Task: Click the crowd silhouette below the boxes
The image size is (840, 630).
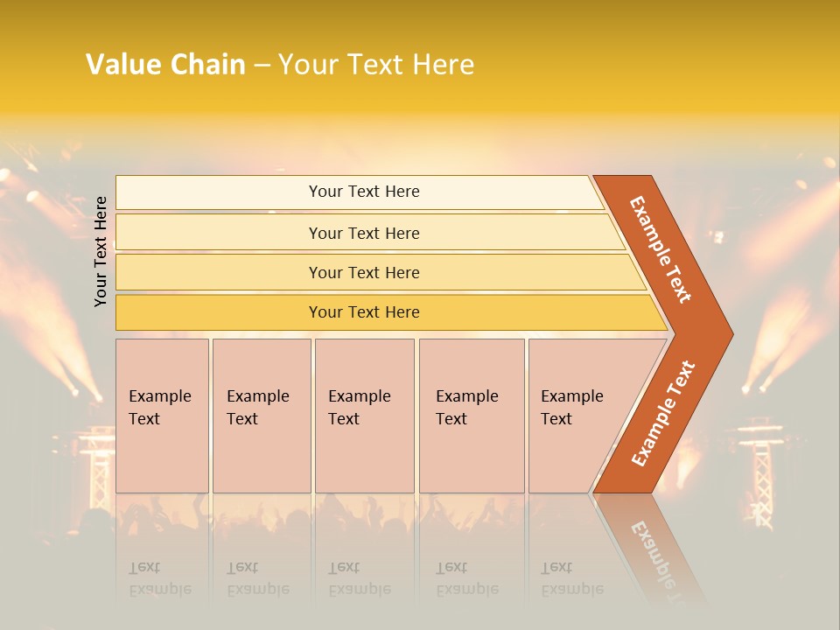Action: [350, 516]
